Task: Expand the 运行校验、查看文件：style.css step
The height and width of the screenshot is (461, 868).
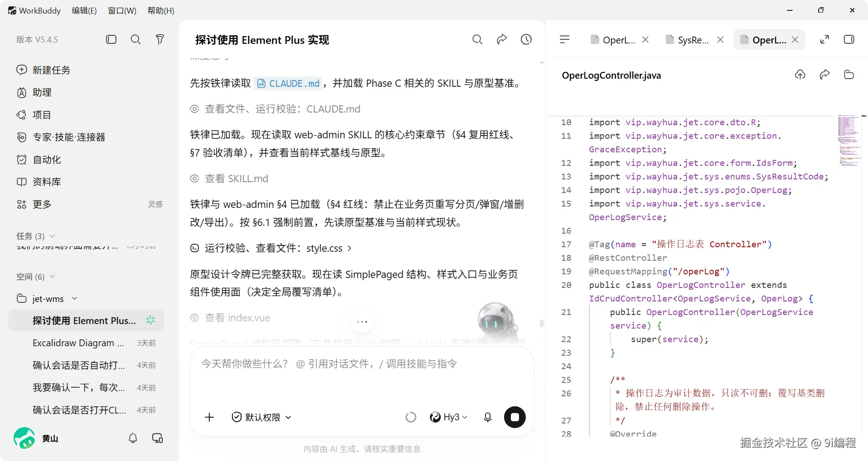Action: pos(271,248)
